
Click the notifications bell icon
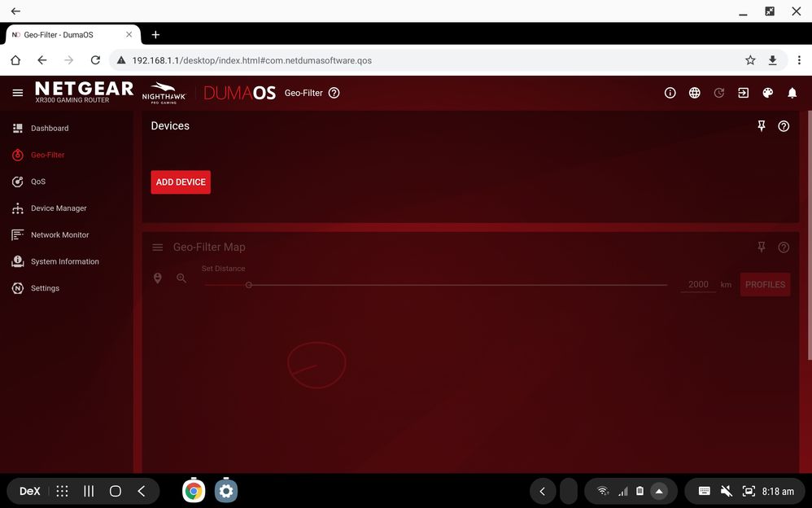pyautogui.click(x=792, y=93)
